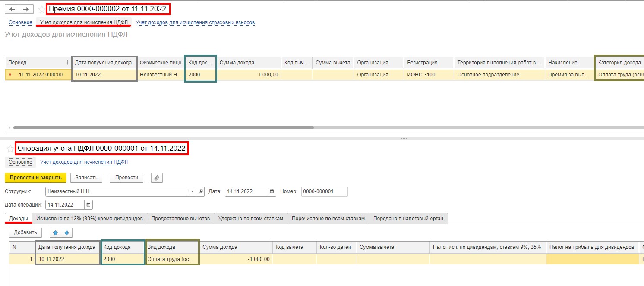
Task: Click the Территория выполнения работ header
Action: [499, 63]
